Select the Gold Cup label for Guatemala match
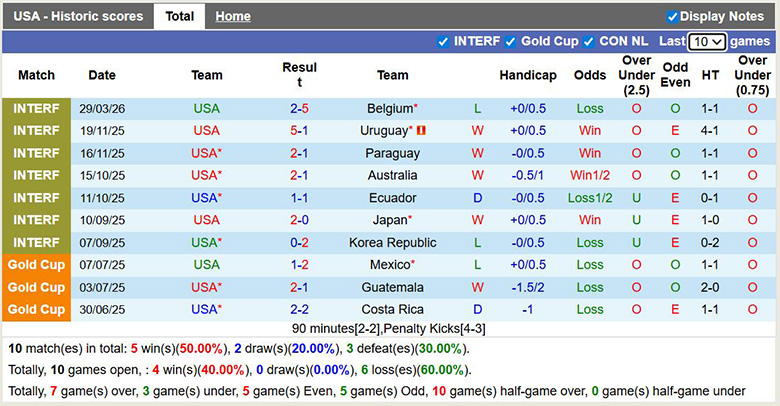 click(x=37, y=287)
